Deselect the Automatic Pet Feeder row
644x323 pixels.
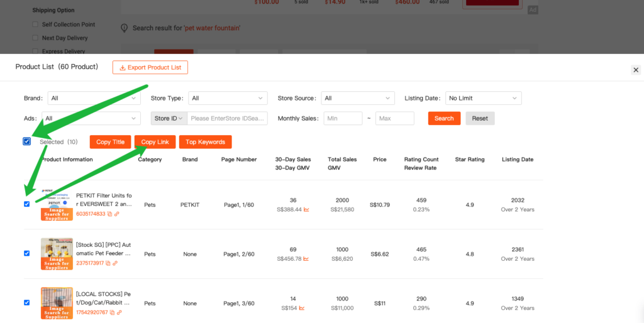26,253
